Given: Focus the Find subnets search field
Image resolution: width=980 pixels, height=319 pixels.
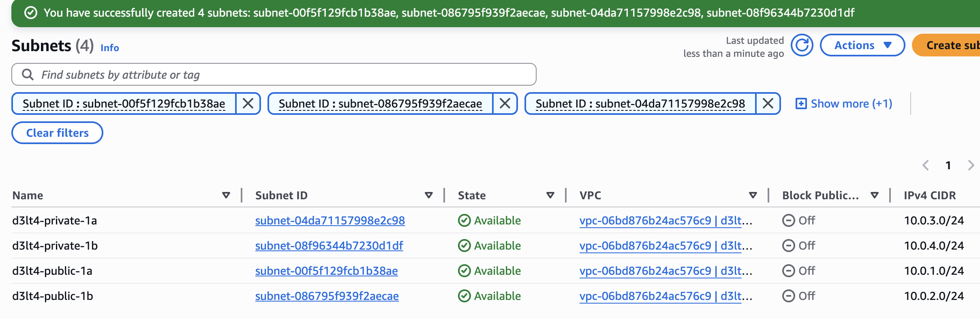Looking at the screenshot, I should 284,74.
